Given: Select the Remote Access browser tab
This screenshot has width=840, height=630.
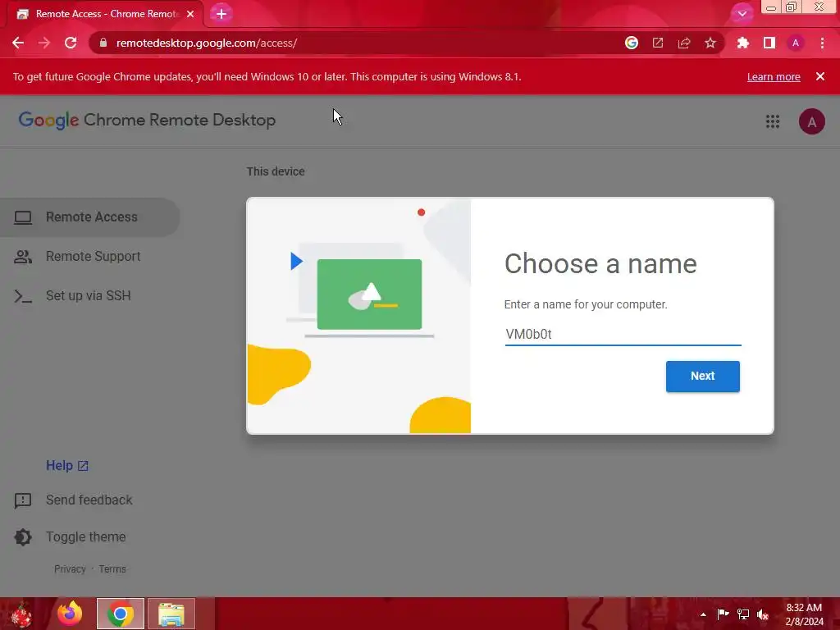Looking at the screenshot, I should pyautogui.click(x=105, y=14).
